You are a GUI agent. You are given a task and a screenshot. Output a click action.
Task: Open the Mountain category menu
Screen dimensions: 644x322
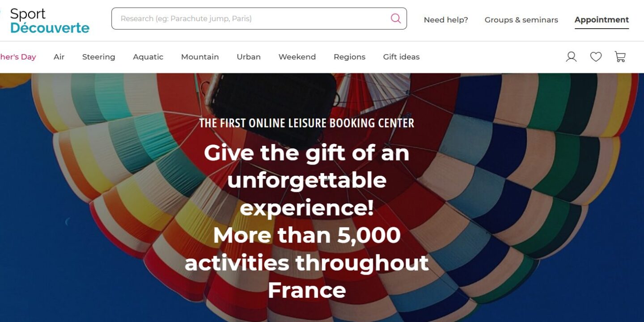coord(200,57)
